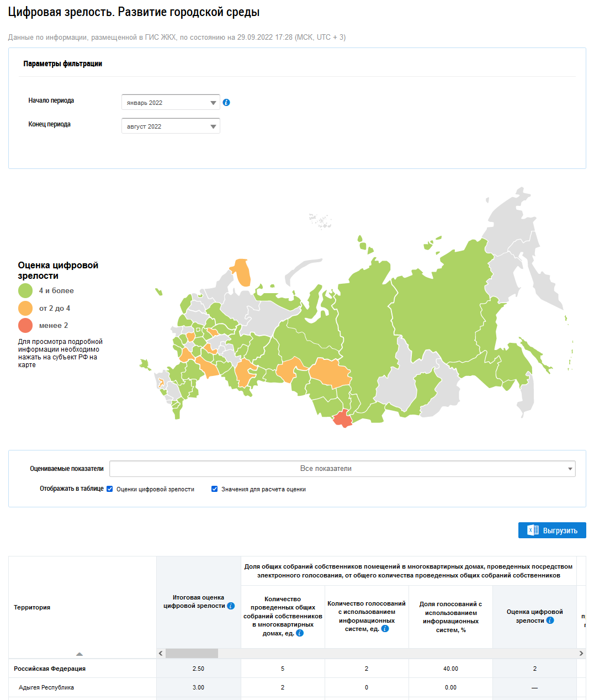Screen dimensions: 594x700
Task: Select the Адыгея Республика row
Action: pyautogui.click(x=46, y=688)
